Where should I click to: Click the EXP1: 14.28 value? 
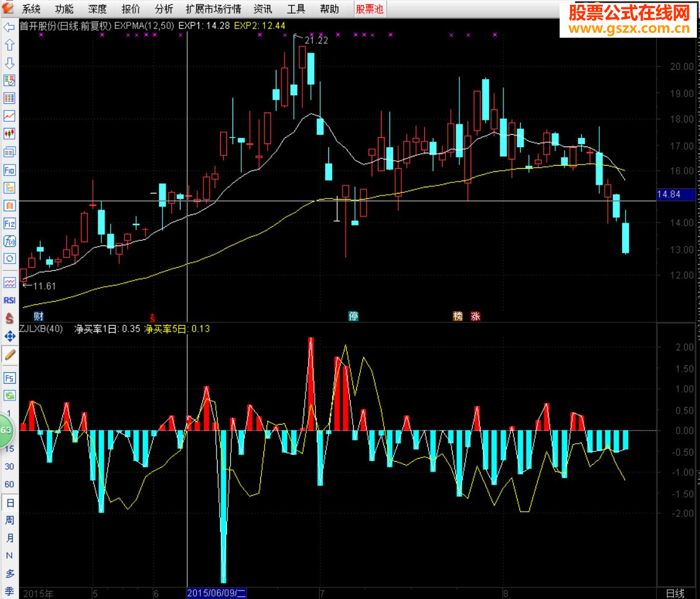coord(204,26)
